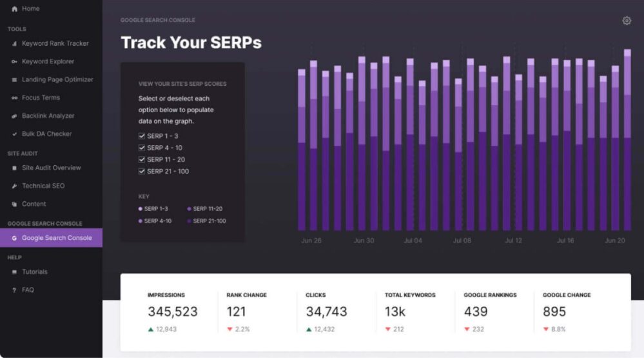The height and width of the screenshot is (358, 644).
Task: Click the Technical SEO wrench icon
Action: pos(14,186)
